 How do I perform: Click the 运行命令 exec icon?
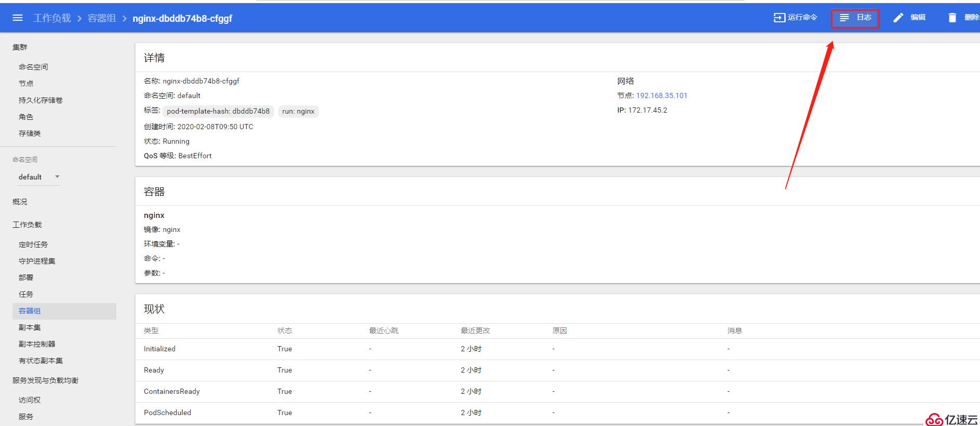pos(779,18)
